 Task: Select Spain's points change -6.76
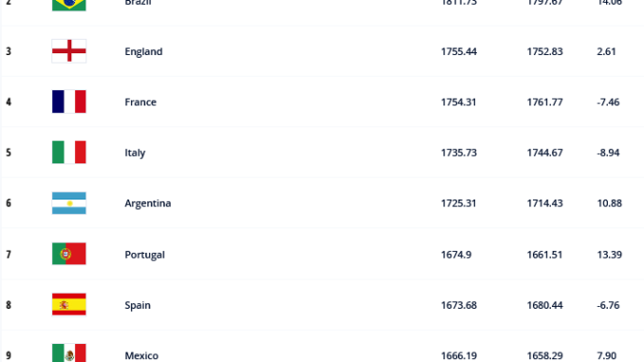[608, 305]
